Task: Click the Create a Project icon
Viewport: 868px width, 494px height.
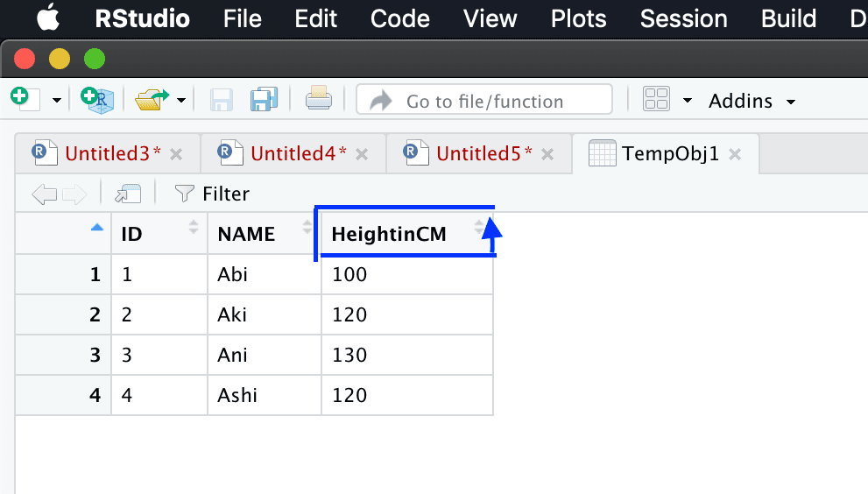Action: (97, 100)
